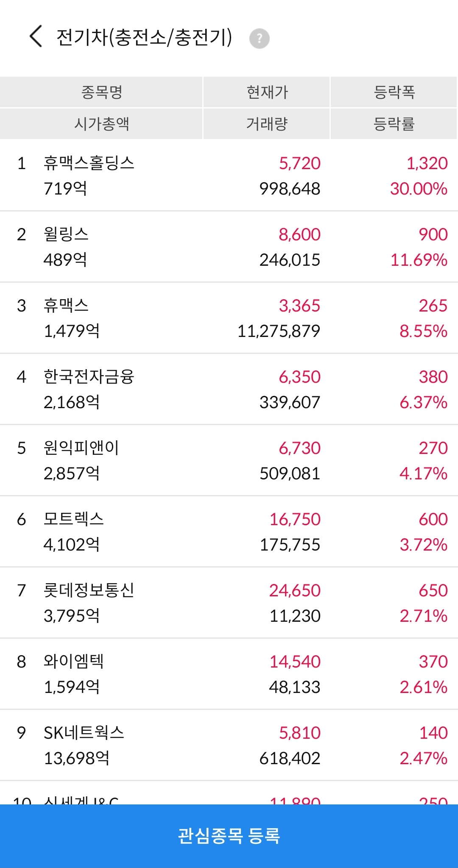This screenshot has height=868, width=458.
Task: Open the question mark help icon
Action: tap(259, 39)
